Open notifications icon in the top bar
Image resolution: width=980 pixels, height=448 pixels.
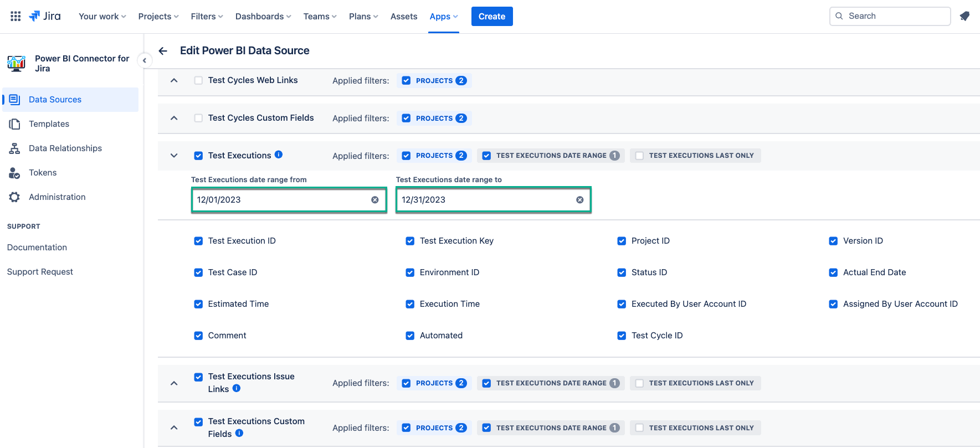(x=964, y=16)
